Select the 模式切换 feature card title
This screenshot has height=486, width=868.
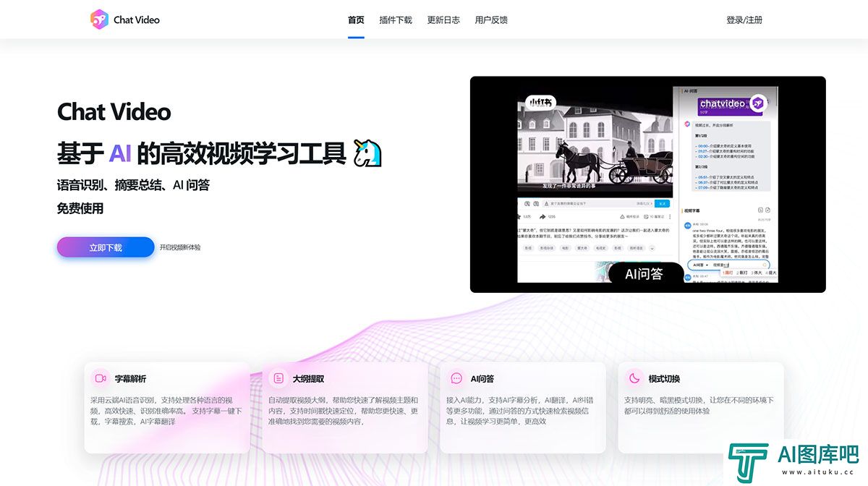pyautogui.click(x=664, y=378)
